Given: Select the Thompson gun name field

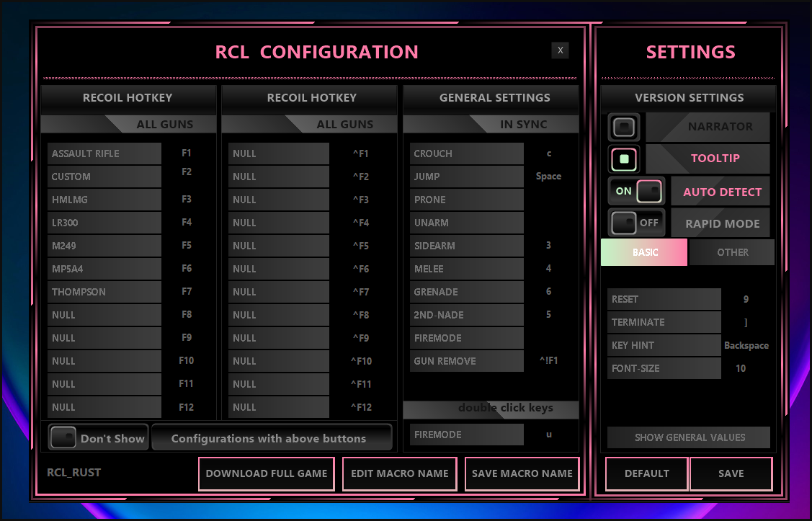Looking at the screenshot, I should click(x=104, y=292).
